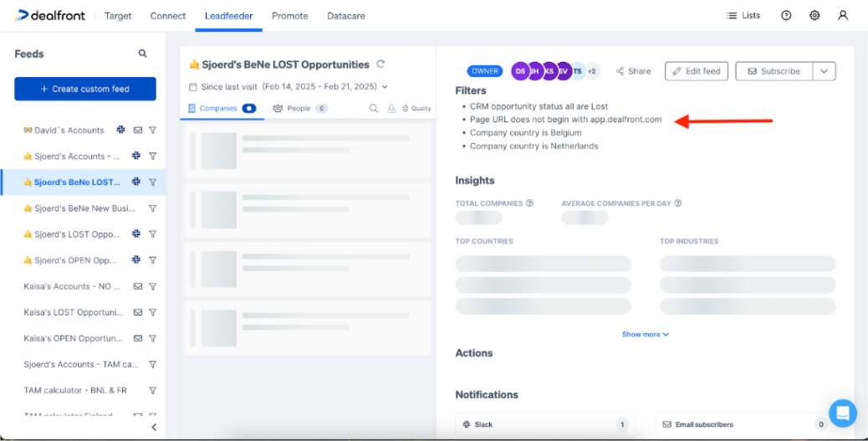Image resolution: width=868 pixels, height=441 pixels.
Task: Click the Share button
Action: pos(633,71)
